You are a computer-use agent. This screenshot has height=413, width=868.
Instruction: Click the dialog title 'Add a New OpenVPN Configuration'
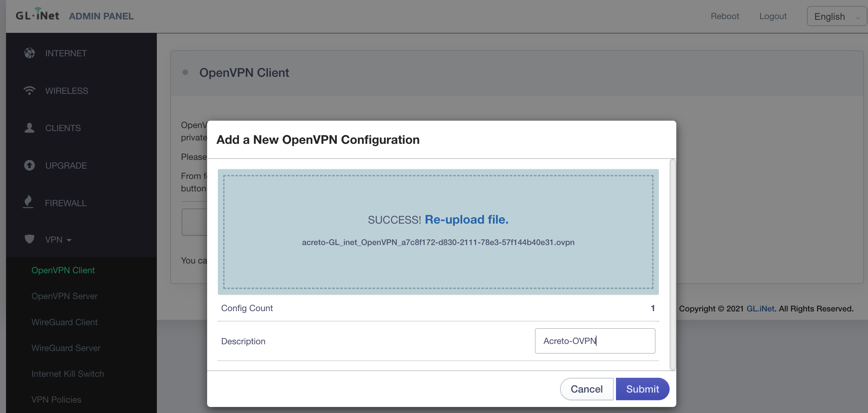[x=318, y=139]
